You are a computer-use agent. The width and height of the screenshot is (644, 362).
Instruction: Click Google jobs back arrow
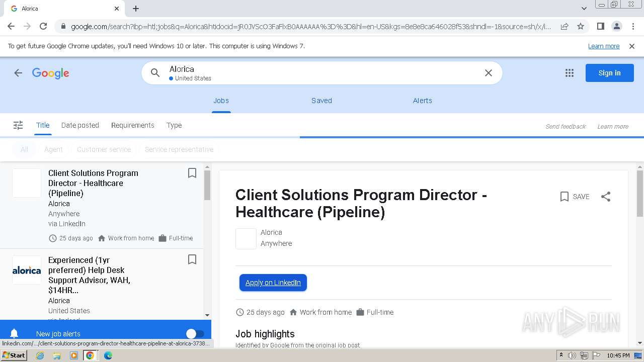[18, 73]
